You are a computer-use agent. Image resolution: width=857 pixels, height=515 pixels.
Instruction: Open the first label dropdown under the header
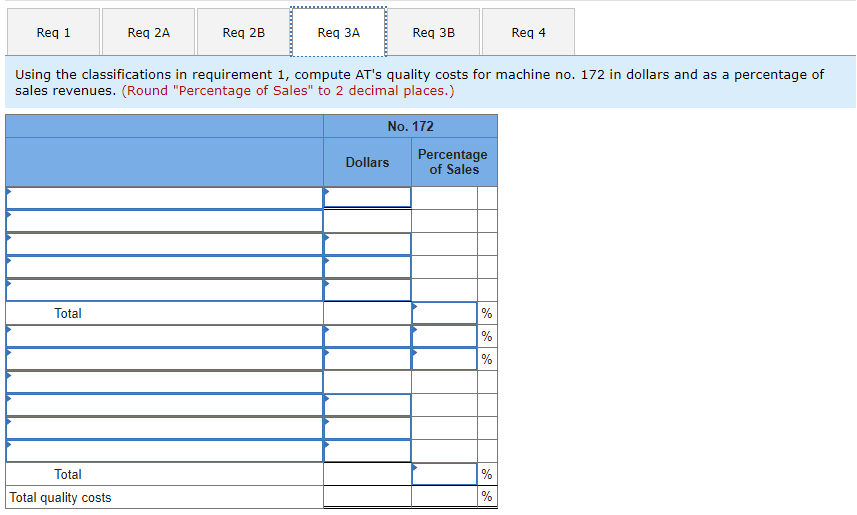click(165, 198)
